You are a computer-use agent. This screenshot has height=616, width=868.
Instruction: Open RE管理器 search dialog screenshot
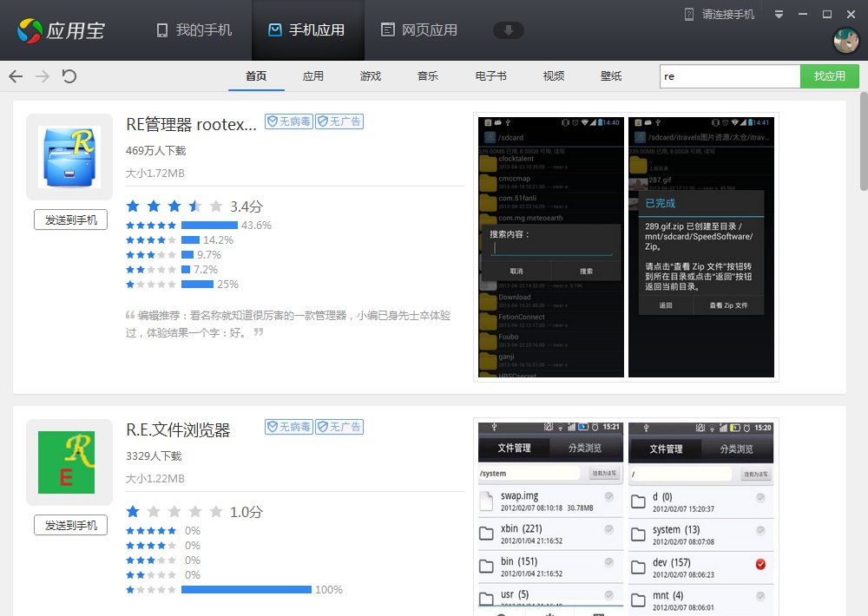(551, 247)
